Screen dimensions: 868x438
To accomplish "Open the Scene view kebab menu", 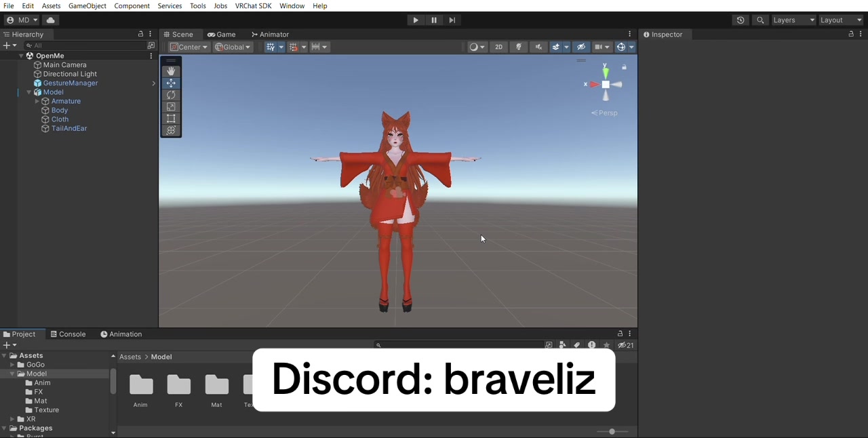I will point(630,34).
